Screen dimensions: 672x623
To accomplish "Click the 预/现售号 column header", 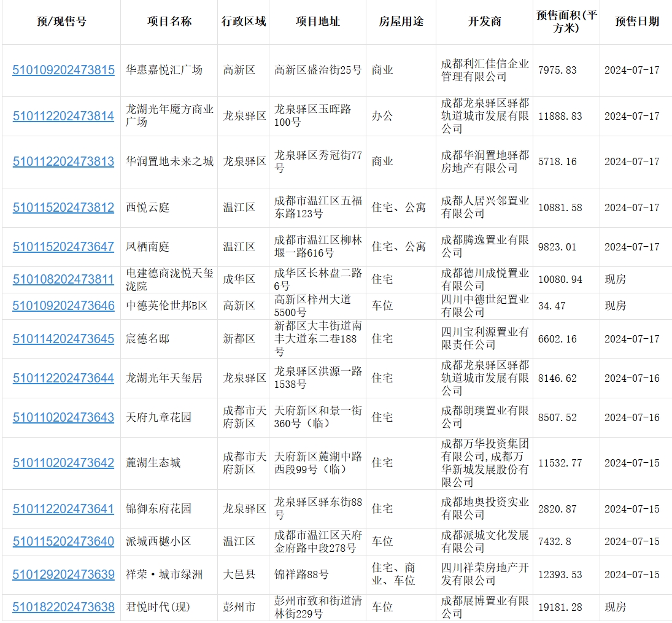I will tap(61, 21).
